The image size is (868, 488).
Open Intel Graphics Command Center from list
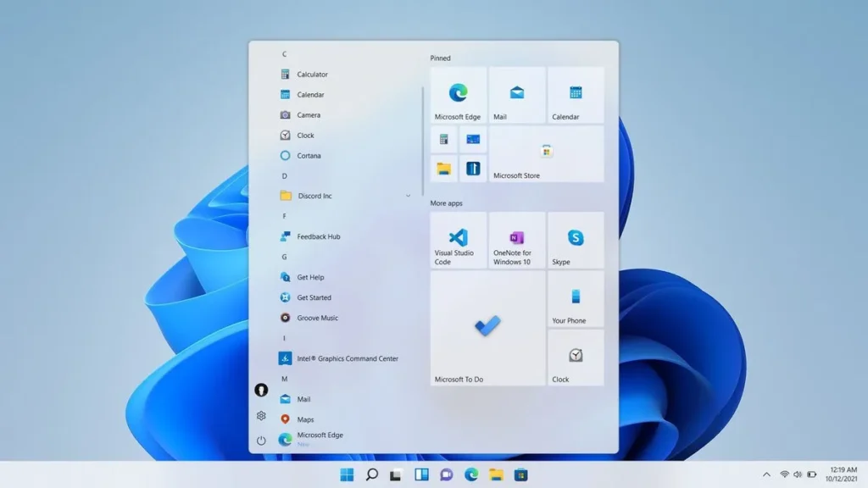click(347, 358)
